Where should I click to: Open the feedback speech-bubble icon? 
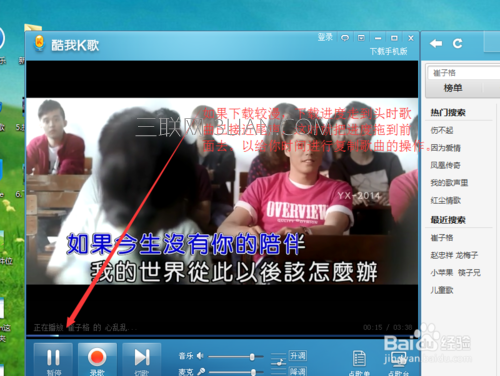click(x=345, y=38)
